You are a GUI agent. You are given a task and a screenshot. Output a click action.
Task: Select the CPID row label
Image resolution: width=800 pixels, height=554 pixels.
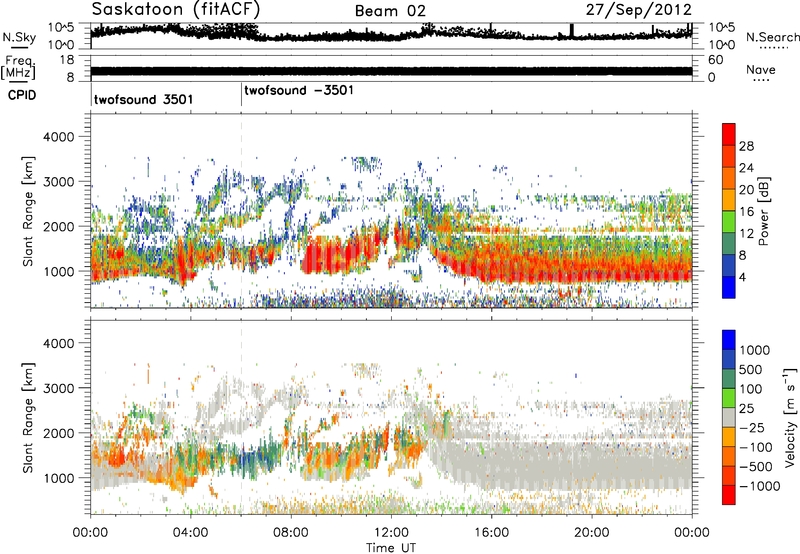tap(22, 95)
